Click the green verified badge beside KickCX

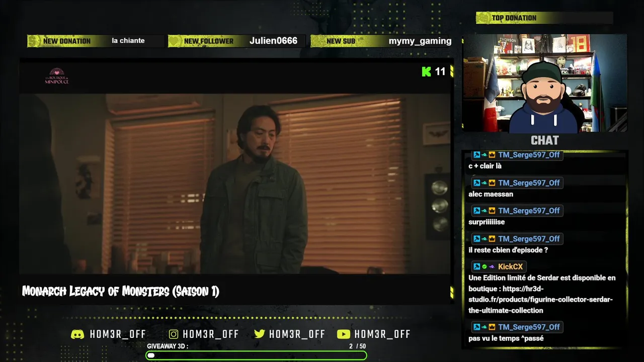[x=484, y=266]
